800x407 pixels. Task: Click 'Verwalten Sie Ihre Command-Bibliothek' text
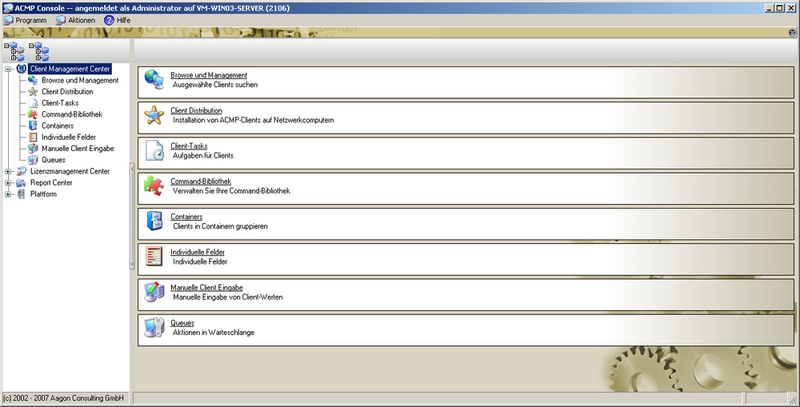point(231,191)
